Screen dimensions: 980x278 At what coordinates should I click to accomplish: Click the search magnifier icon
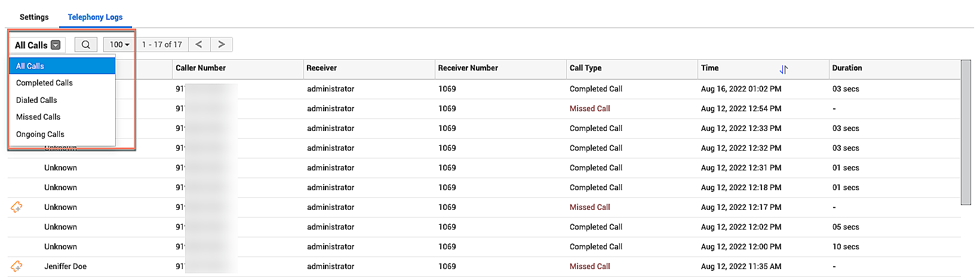point(86,45)
